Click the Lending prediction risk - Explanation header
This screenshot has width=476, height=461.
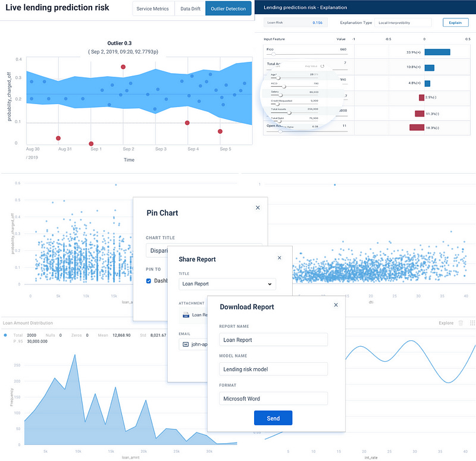point(305,7)
